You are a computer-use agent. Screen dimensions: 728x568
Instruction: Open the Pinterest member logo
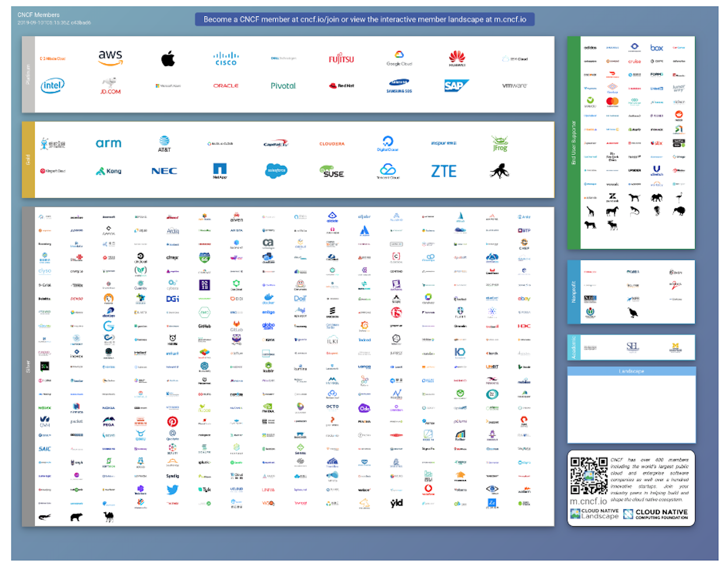(172, 421)
